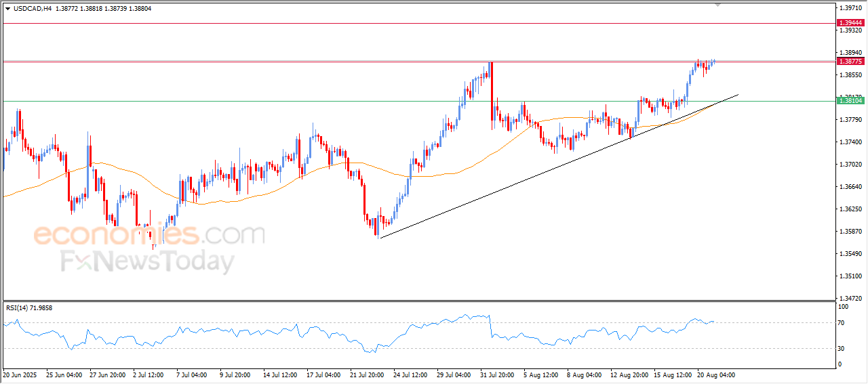Click the 20 Aug 04:00 date label
The width and height of the screenshot is (868, 384).
click(715, 375)
